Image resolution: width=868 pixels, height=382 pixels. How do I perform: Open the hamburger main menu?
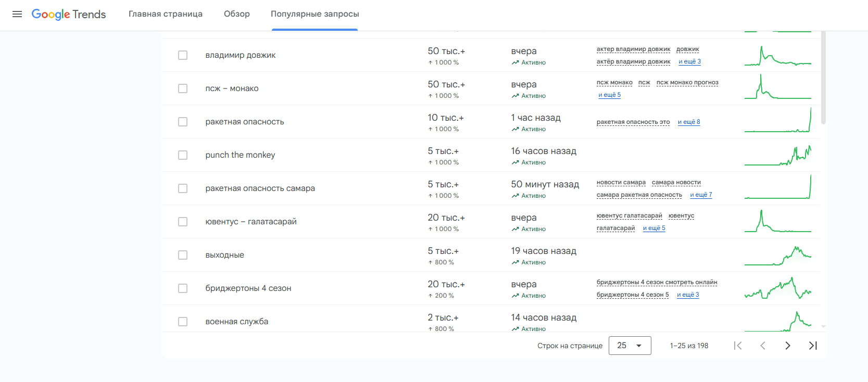pyautogui.click(x=17, y=14)
